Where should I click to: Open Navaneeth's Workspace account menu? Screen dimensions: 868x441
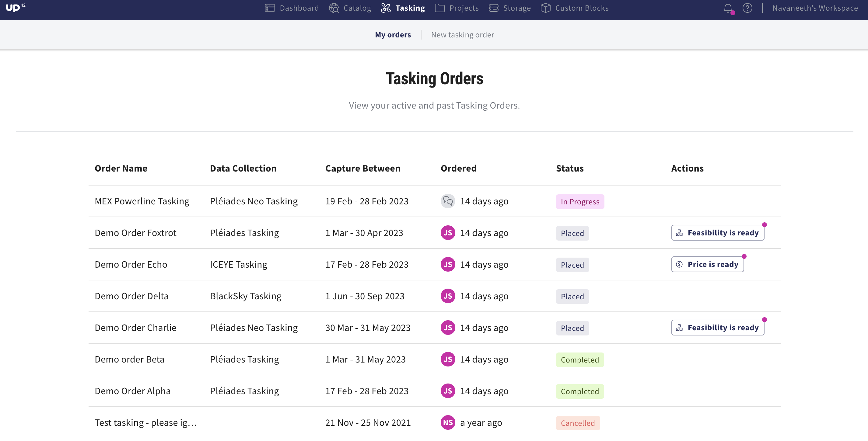(x=815, y=8)
